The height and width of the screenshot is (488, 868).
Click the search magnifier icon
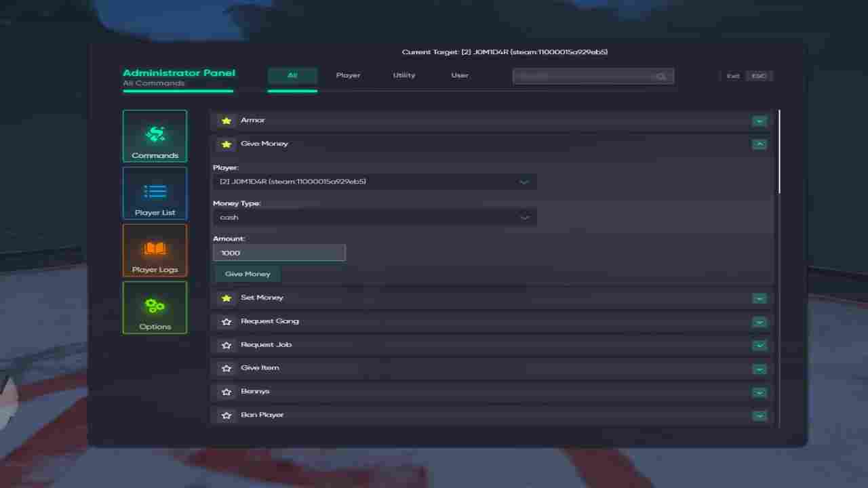tap(661, 76)
